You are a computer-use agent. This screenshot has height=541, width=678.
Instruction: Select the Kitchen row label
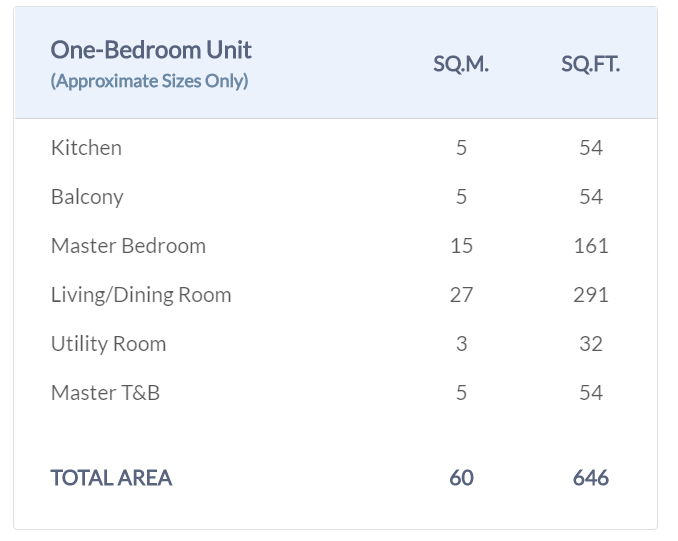(x=86, y=147)
